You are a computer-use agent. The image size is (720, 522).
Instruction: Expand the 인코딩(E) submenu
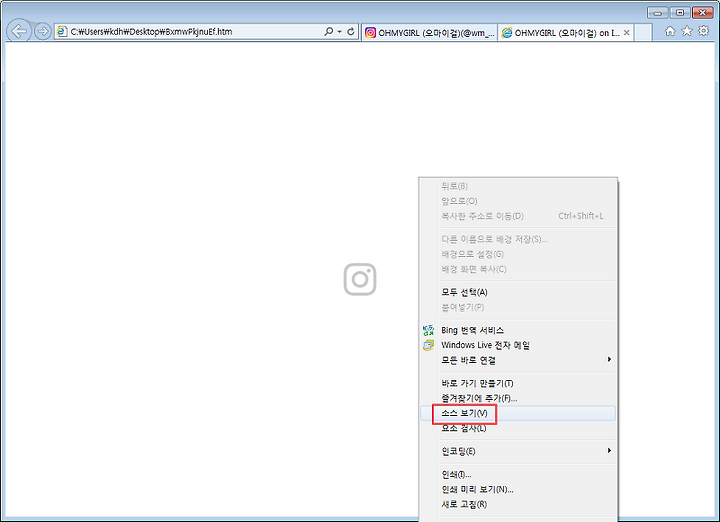click(x=518, y=451)
